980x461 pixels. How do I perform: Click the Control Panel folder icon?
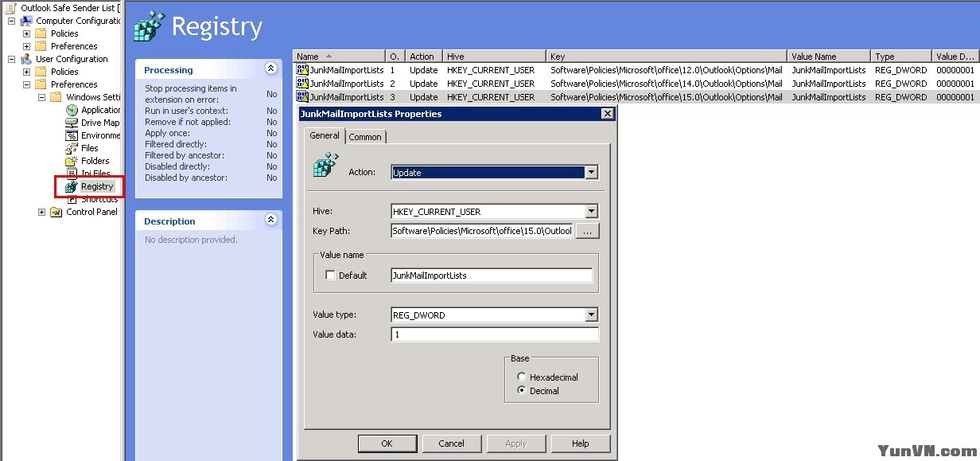point(56,212)
